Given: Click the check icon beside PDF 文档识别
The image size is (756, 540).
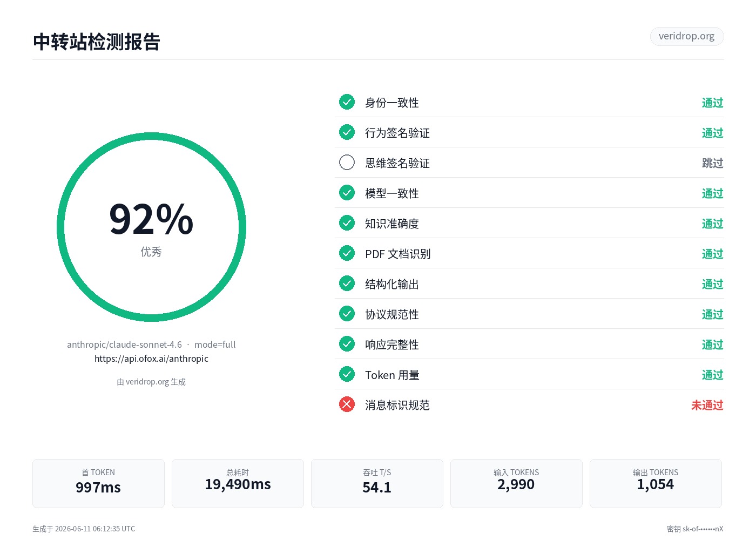Looking at the screenshot, I should pos(347,253).
